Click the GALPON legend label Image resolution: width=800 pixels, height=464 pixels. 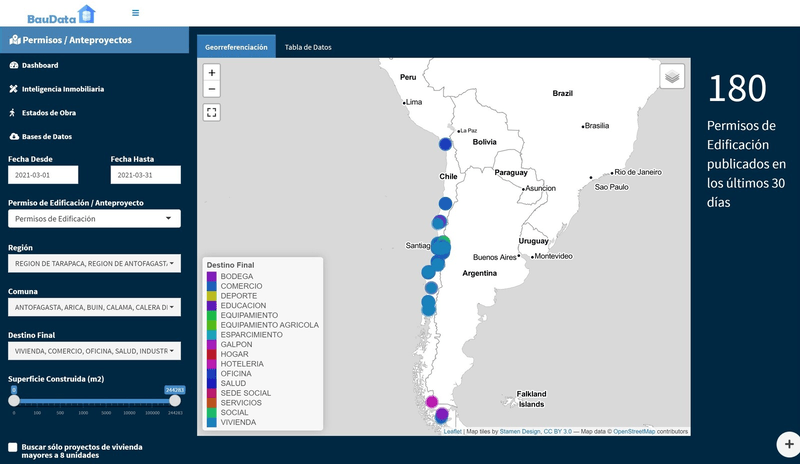(x=236, y=344)
